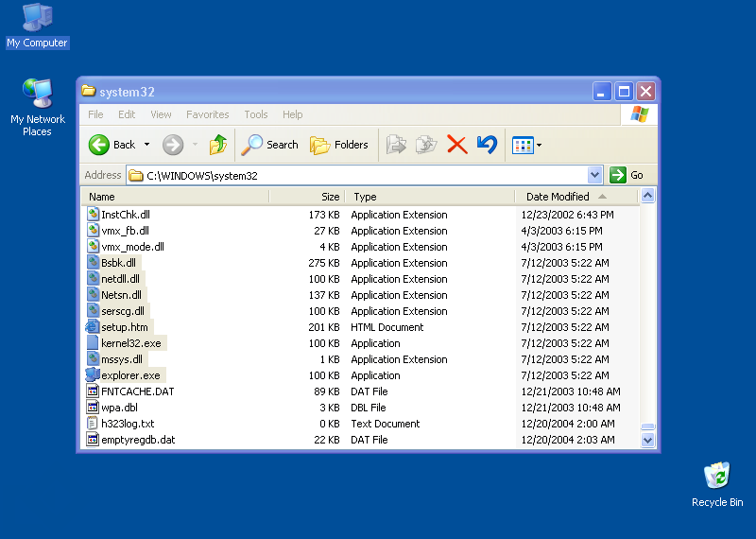Image resolution: width=756 pixels, height=539 pixels.
Task: Click the '12/23/2002 6:43 PM' date cell
Action: pyautogui.click(x=568, y=215)
